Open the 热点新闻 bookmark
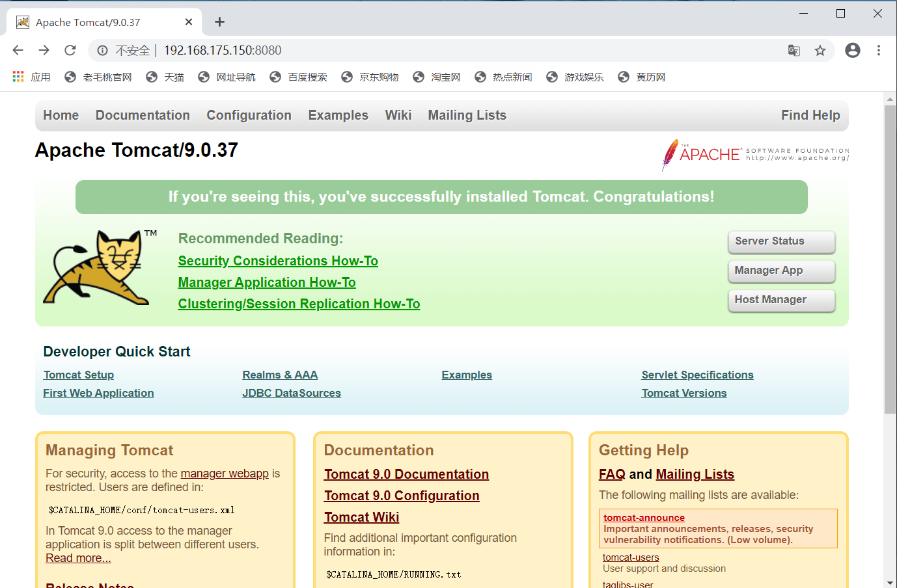The width and height of the screenshot is (897, 588). [504, 77]
